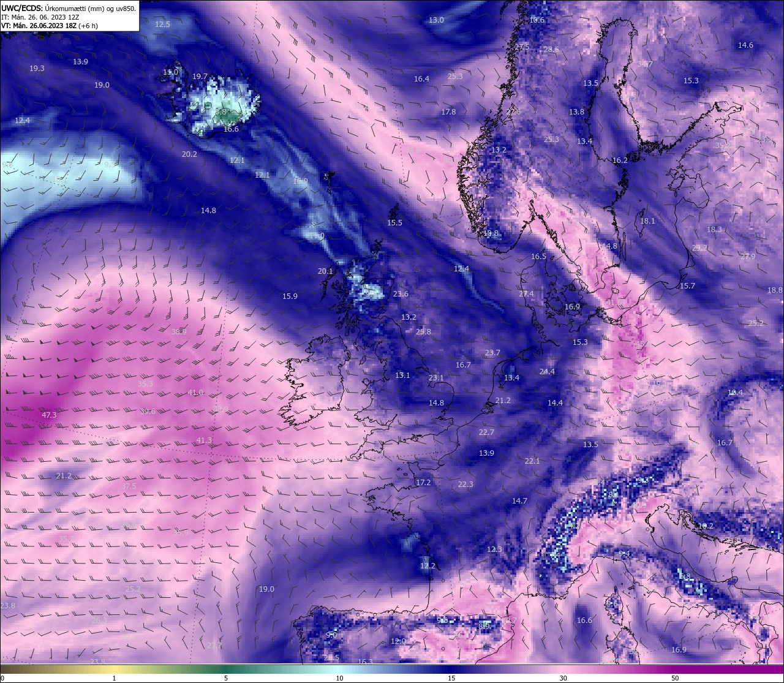Click the 12.2 value near Biscay coast
Viewport: 784px width, 683px height.
point(428,566)
